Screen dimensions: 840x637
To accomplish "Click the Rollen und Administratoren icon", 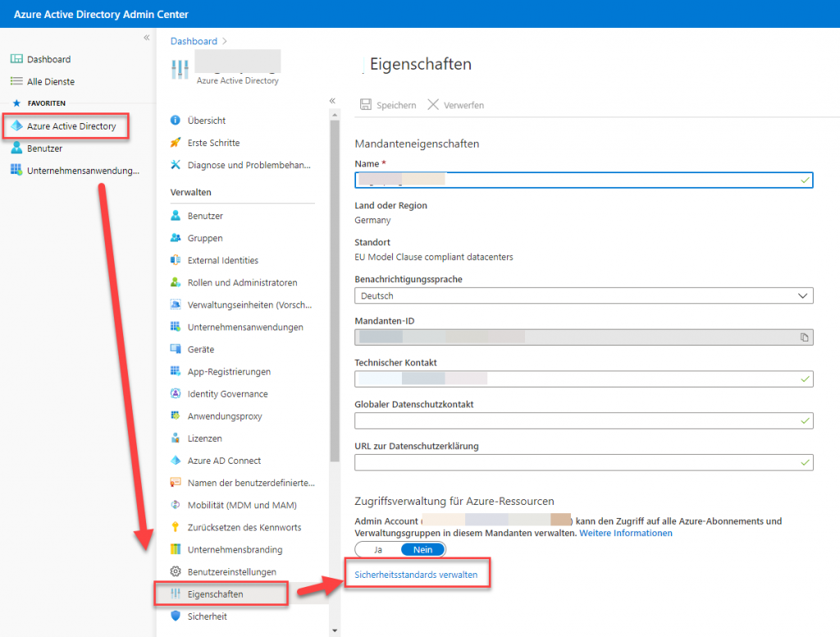I will coord(176,282).
